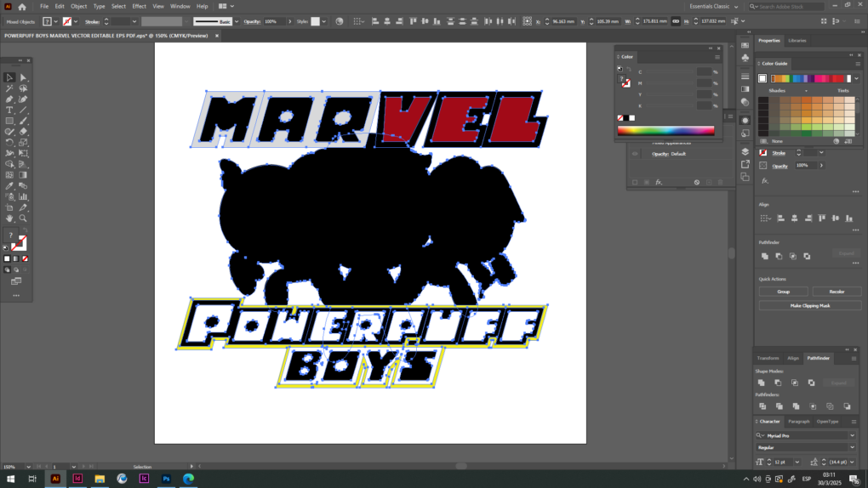Open the Recolor Artwork wheel icon in control bar
The width and height of the screenshot is (868, 488).
[340, 21]
